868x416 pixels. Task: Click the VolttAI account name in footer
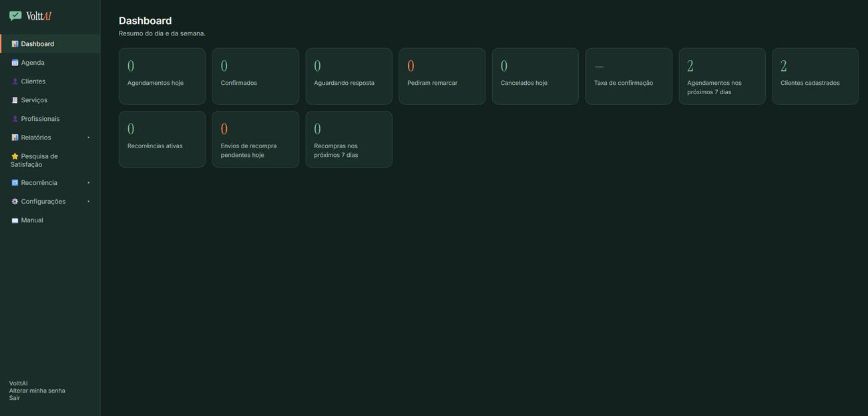(x=19, y=384)
